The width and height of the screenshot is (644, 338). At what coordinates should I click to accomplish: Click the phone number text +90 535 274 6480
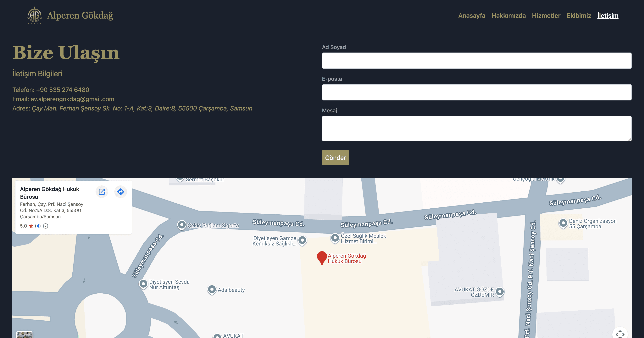(x=63, y=90)
